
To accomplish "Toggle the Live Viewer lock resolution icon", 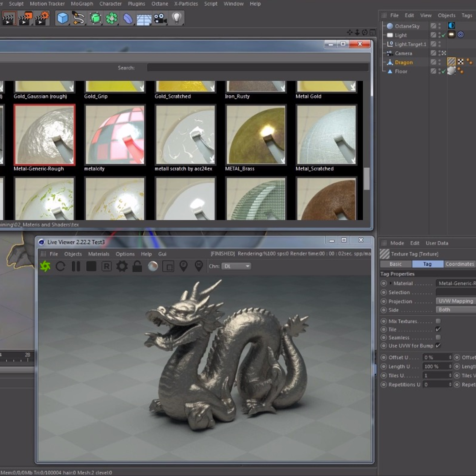I will tap(137, 266).
